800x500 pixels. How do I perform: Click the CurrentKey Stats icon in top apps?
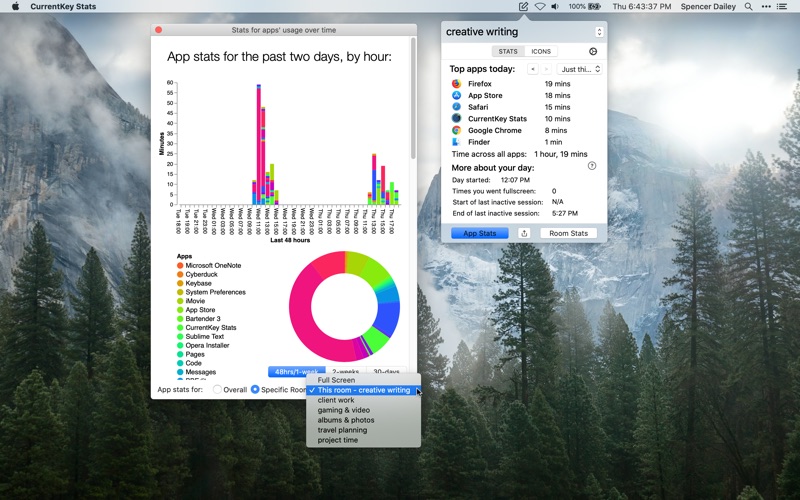pos(456,118)
